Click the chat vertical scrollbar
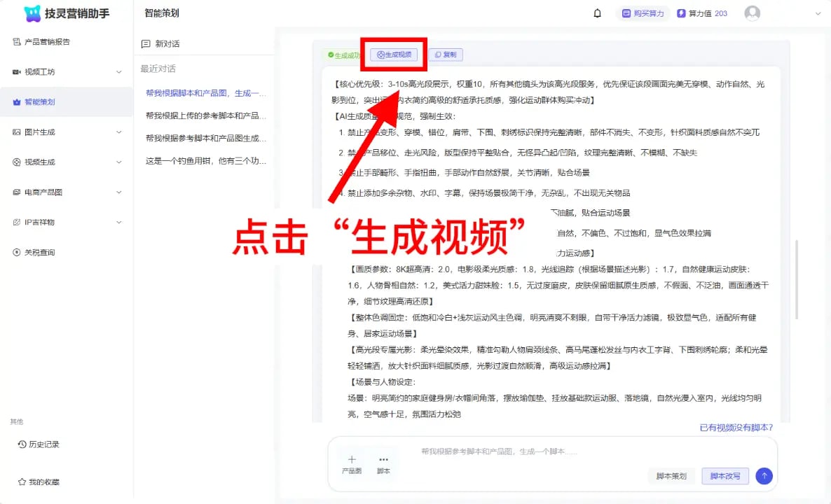The height and width of the screenshot is (504, 831). click(797, 279)
